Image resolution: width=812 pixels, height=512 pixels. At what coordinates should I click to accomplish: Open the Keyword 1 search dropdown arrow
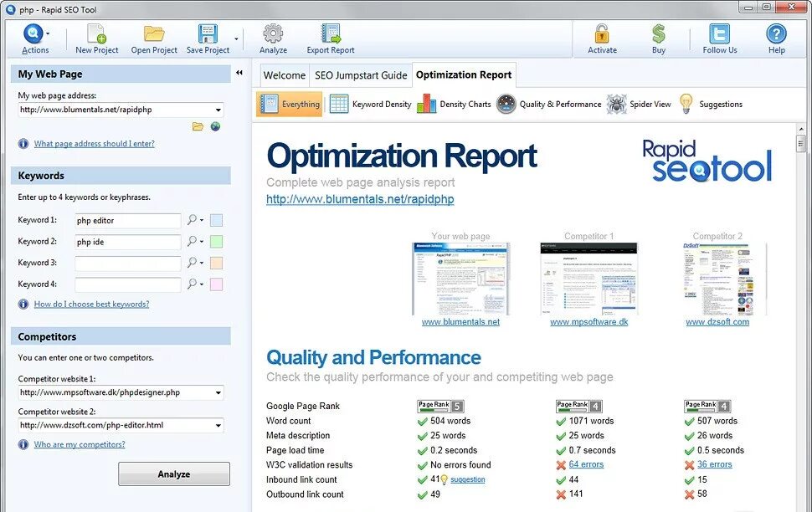[x=202, y=221]
